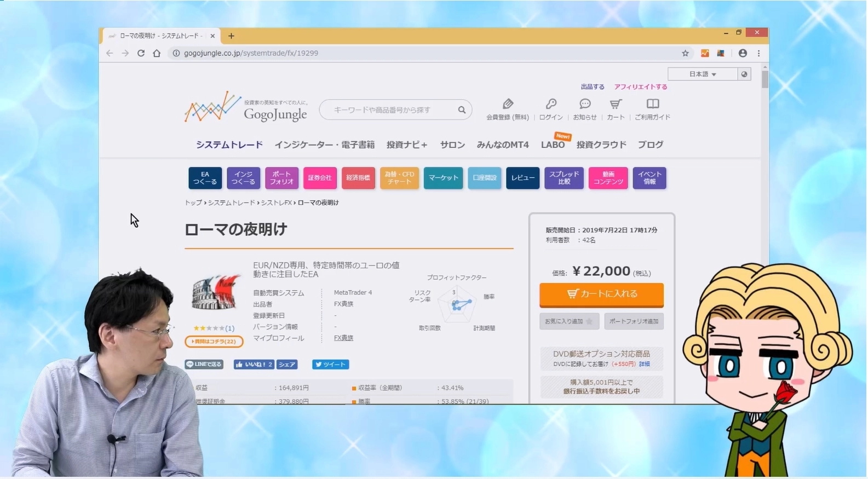Reload the GogoJungle page
Screen dimensions: 868x479
141,53
